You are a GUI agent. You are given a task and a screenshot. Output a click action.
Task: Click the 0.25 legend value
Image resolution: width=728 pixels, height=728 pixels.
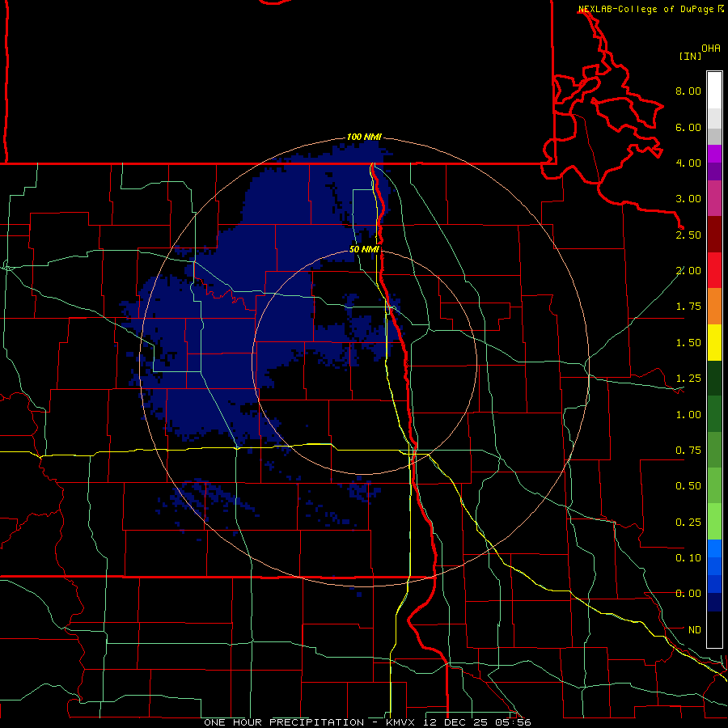688,523
